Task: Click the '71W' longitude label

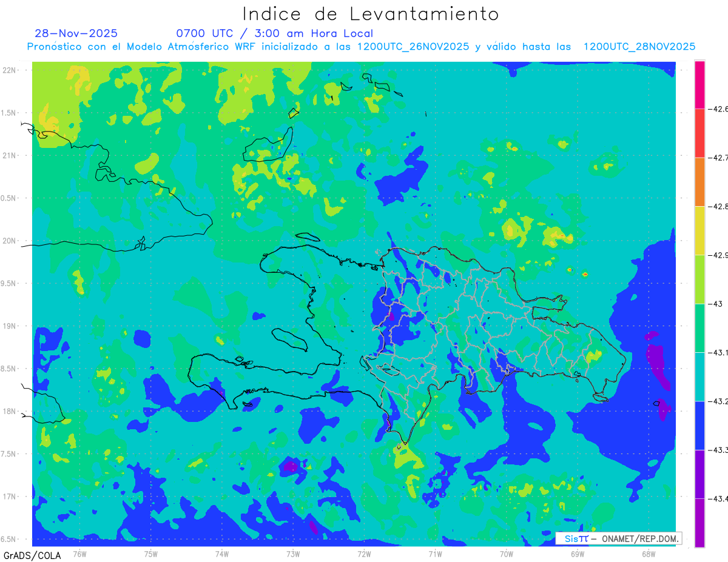Action: [x=435, y=554]
